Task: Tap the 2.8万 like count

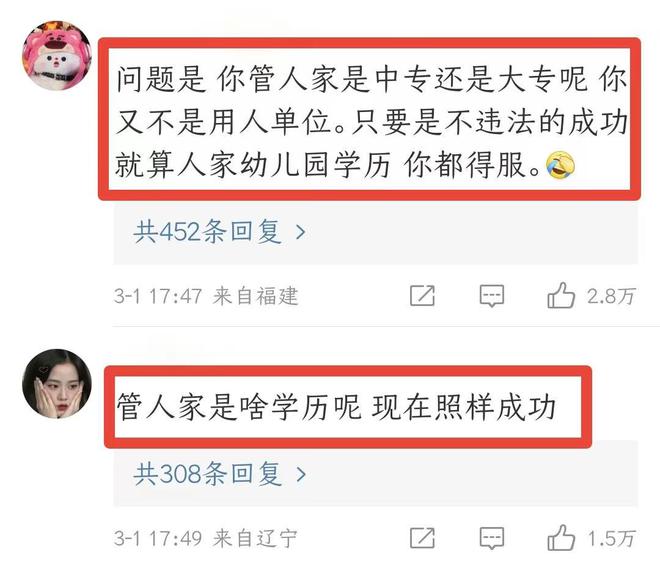Action: point(611,296)
